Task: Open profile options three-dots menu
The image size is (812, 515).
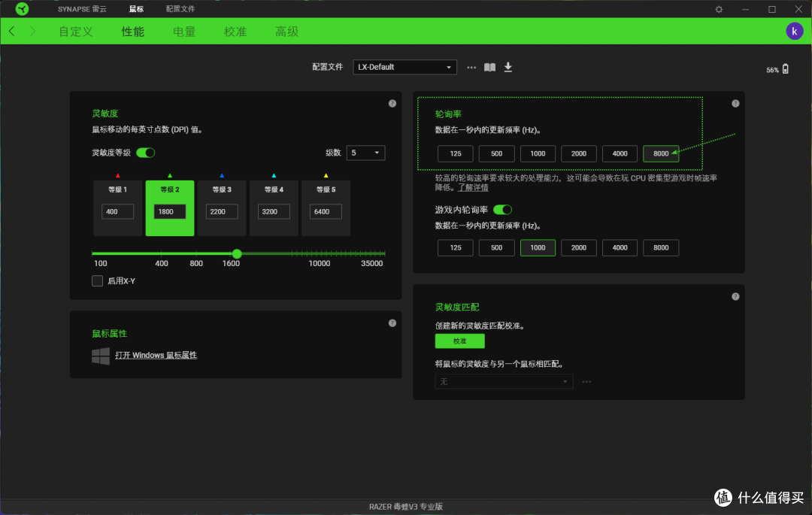Action: (x=471, y=67)
